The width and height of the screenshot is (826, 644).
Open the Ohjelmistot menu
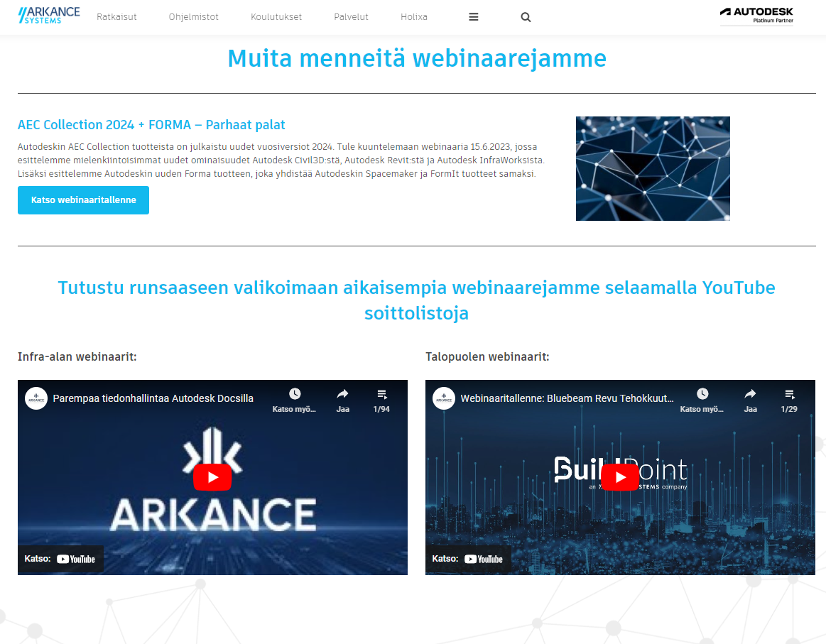tap(193, 17)
